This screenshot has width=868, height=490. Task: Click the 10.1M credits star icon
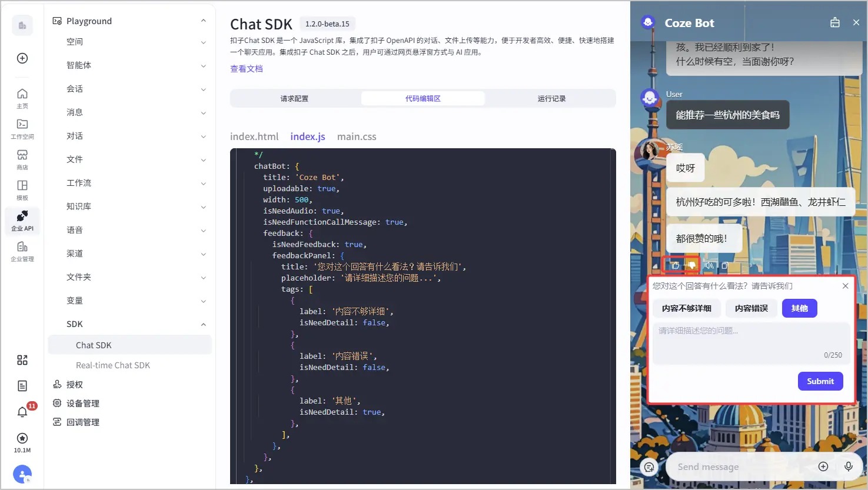(x=22, y=438)
